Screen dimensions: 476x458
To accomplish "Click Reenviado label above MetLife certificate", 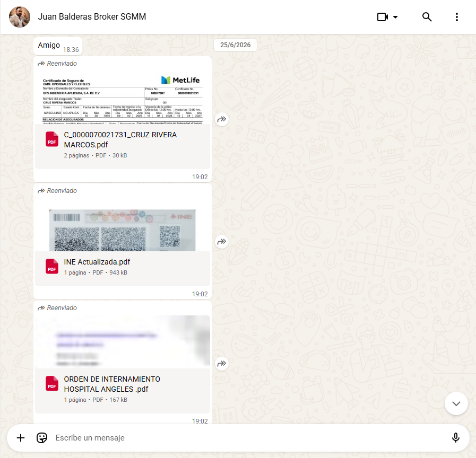I will pyautogui.click(x=57, y=64).
